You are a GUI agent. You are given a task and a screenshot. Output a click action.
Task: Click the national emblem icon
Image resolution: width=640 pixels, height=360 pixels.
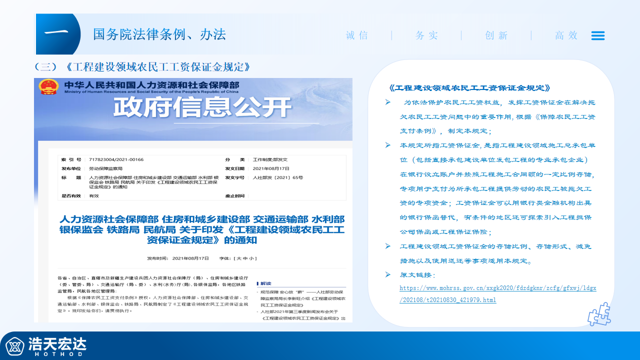coord(48,87)
